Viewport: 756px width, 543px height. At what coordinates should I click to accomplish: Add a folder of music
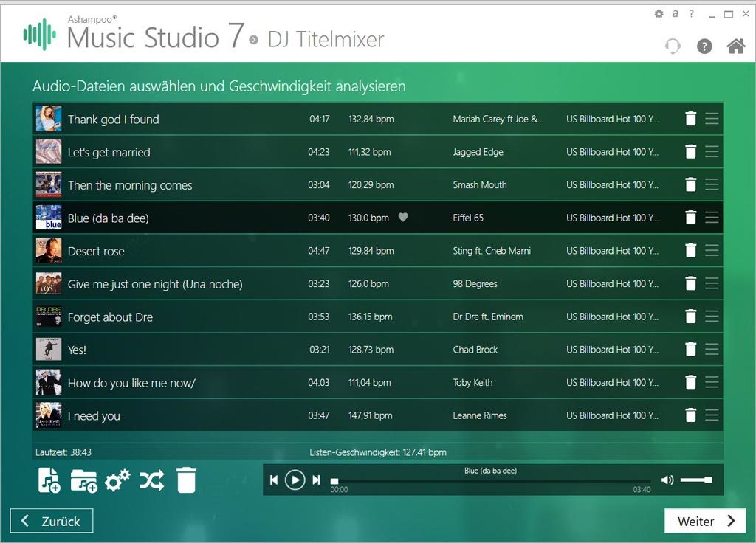[83, 481]
